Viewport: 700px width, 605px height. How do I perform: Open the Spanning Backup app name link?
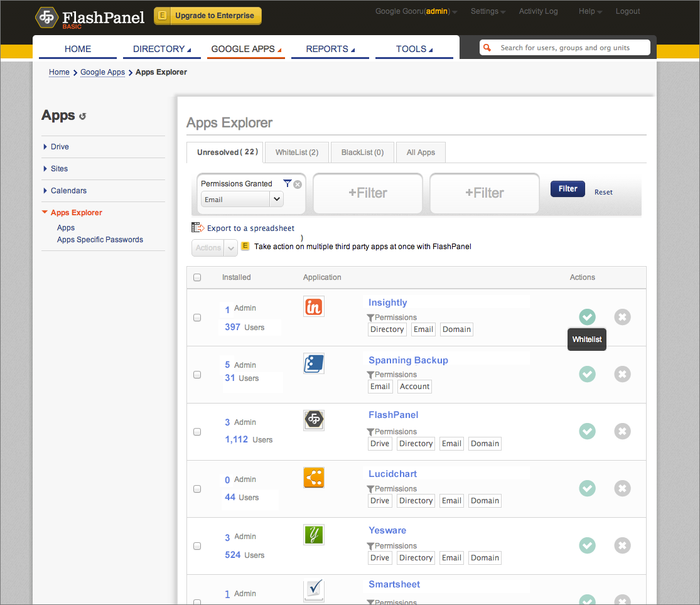408,360
